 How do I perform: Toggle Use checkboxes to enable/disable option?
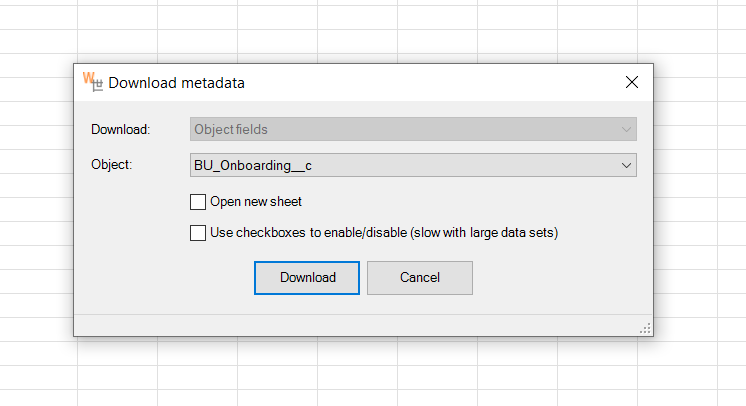point(198,233)
